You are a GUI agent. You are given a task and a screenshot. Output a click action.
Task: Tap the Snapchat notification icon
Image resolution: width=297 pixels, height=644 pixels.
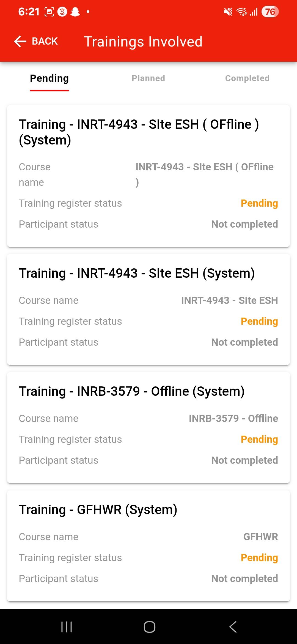point(75,12)
